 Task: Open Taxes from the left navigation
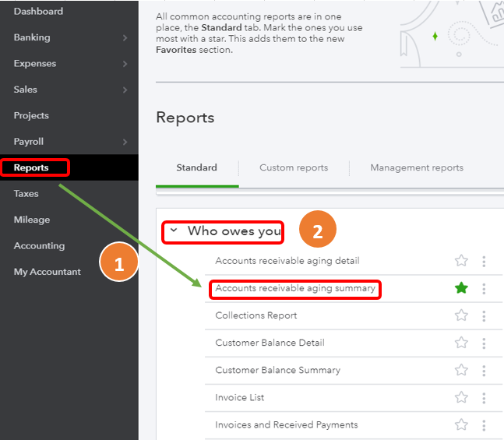point(26,193)
